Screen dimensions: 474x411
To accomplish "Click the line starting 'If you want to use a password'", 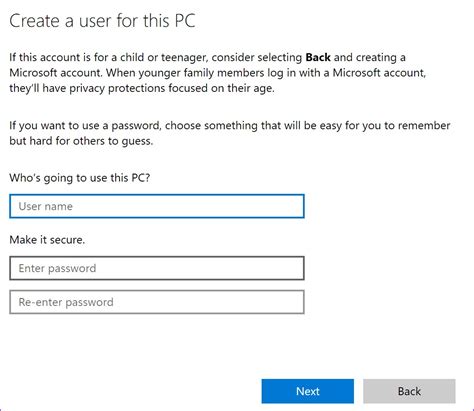I will 230,126.
